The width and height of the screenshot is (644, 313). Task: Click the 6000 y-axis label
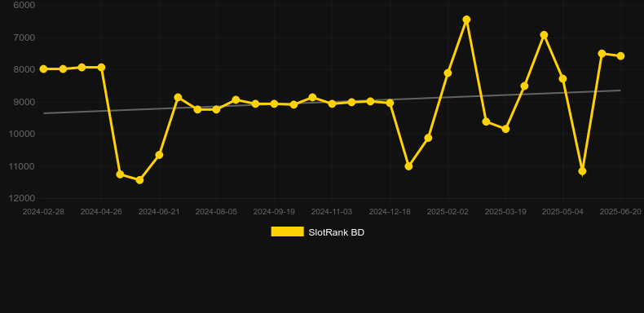click(x=24, y=5)
